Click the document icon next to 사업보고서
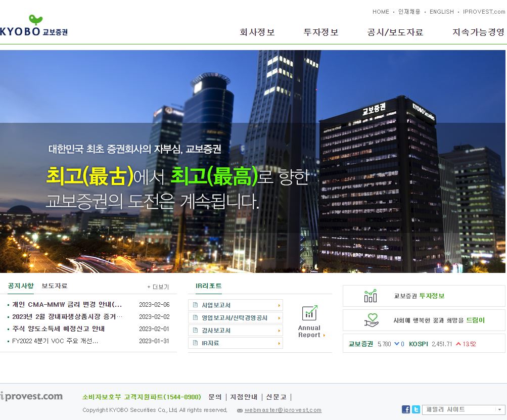The image size is (507, 420). coord(195,305)
